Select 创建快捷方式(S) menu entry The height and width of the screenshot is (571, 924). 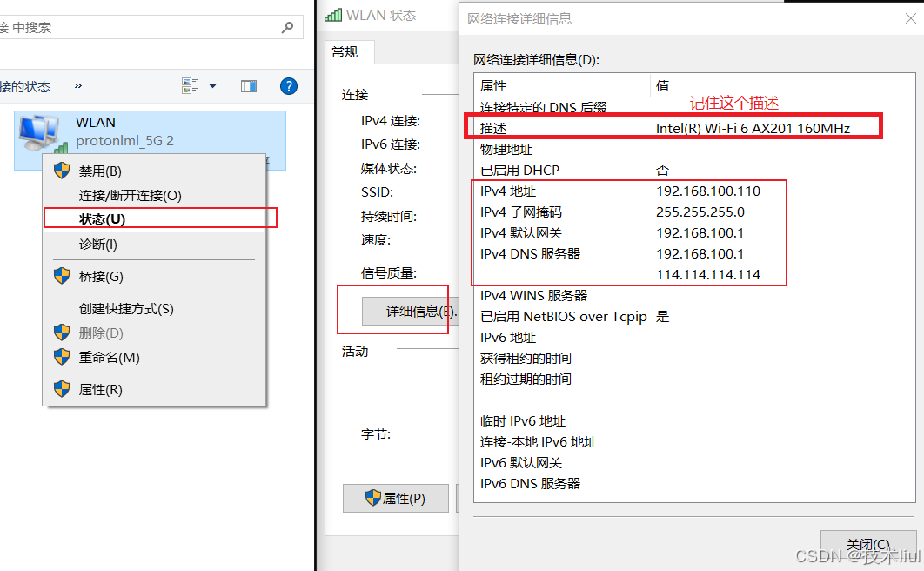[154, 309]
